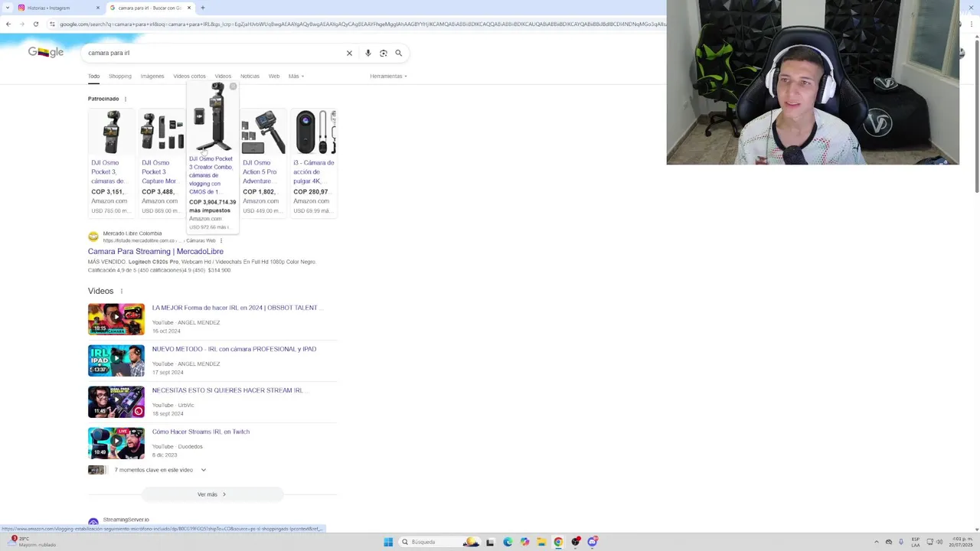The width and height of the screenshot is (980, 551).
Task: Click the ESP LAA language indicator
Action: [x=916, y=542]
